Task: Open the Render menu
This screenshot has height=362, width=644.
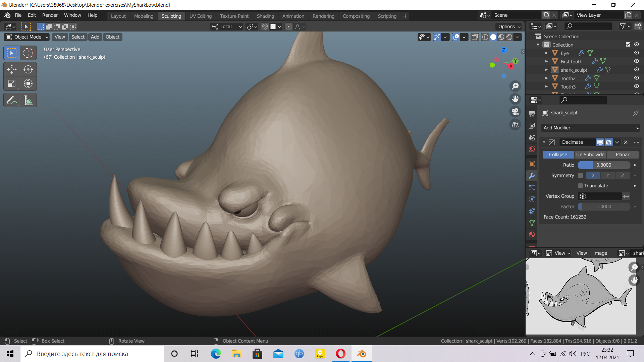Action: click(50, 15)
